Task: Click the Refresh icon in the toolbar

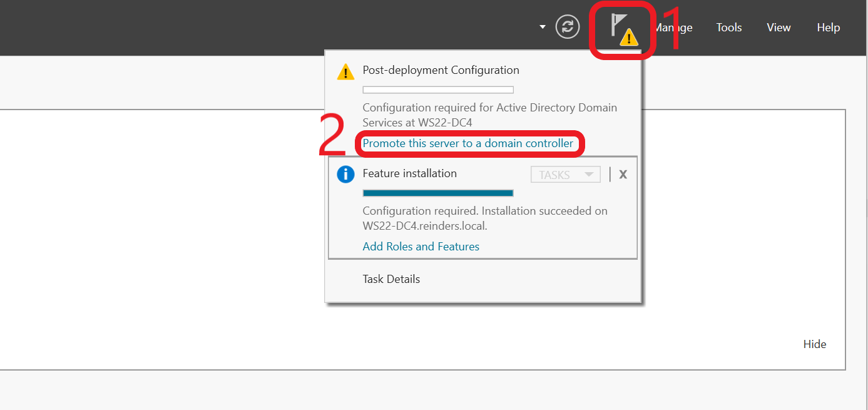Action: 567,27
